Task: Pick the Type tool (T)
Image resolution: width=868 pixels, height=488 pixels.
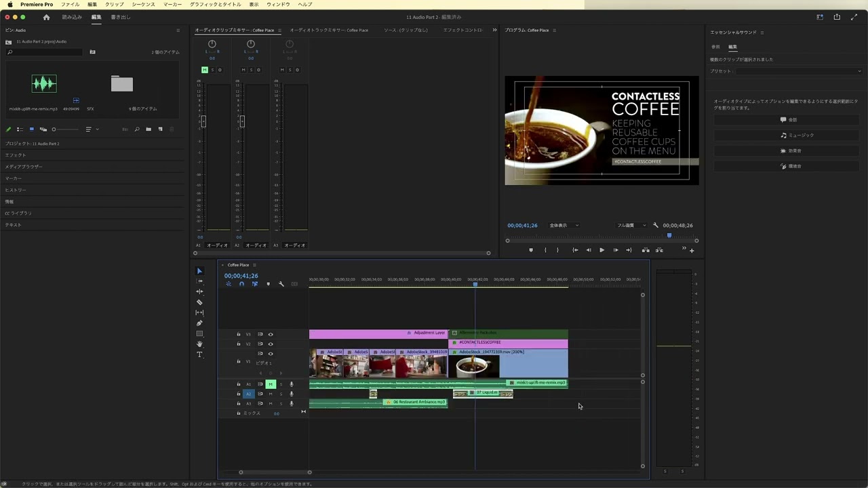Action: pyautogui.click(x=199, y=354)
